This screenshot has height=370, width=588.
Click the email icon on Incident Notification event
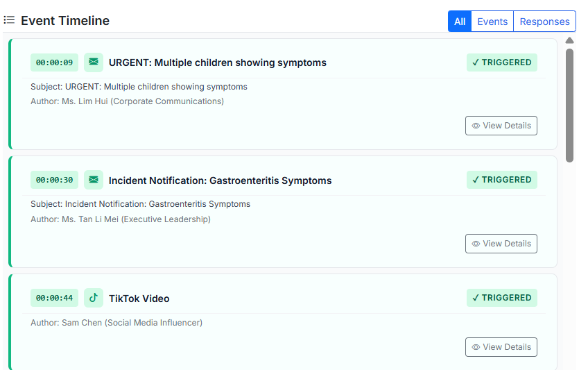(x=94, y=180)
